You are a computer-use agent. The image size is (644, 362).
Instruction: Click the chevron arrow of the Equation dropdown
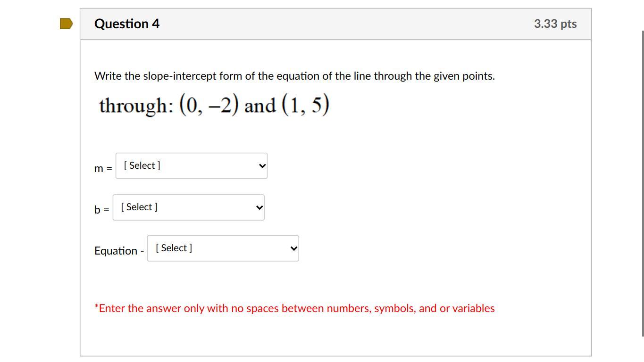(294, 248)
